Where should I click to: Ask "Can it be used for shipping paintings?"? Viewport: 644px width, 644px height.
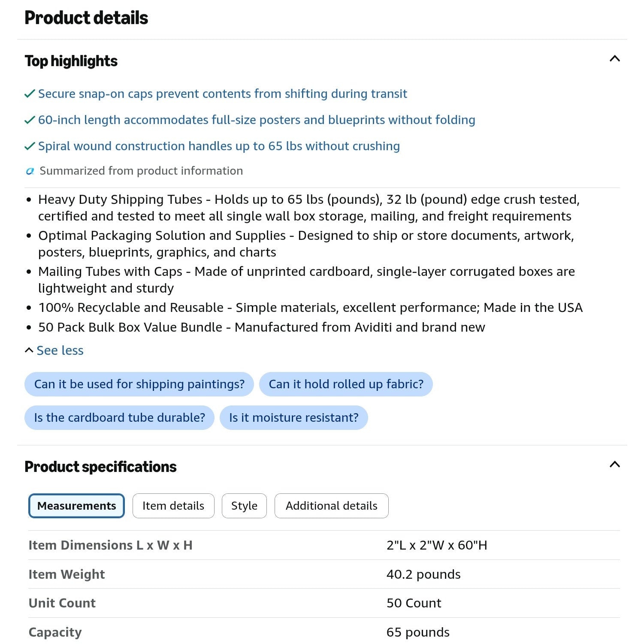pyautogui.click(x=139, y=384)
